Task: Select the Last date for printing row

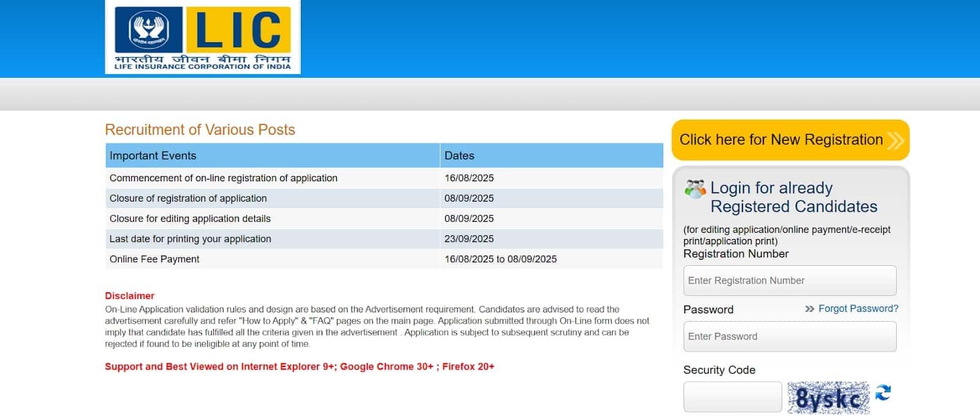Action: 190,239
